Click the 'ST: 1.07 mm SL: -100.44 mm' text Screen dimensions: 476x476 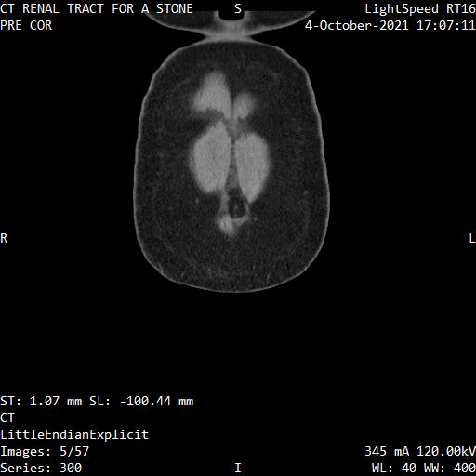97,402
